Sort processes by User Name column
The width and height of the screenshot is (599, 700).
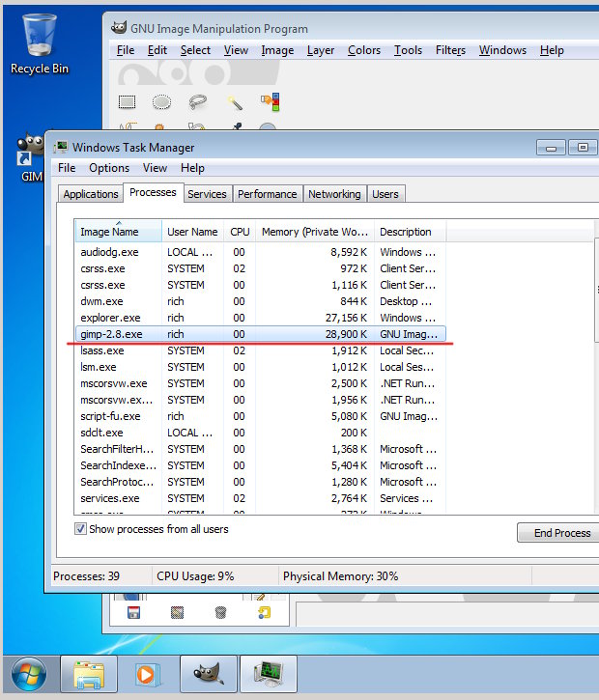[x=192, y=232]
